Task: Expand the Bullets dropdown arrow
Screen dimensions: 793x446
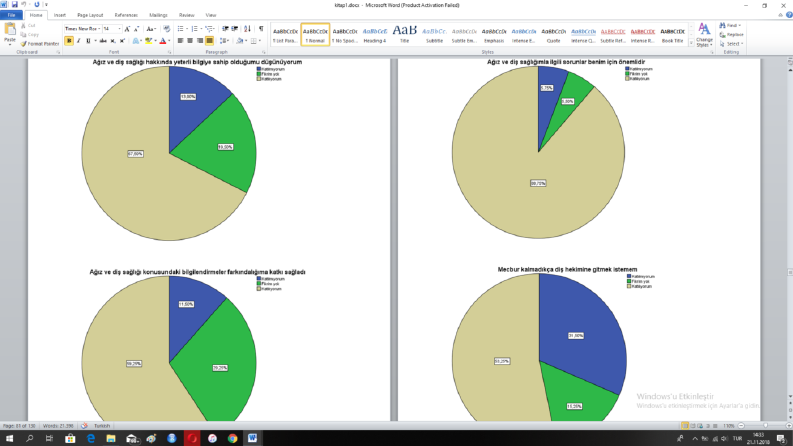Action: (x=187, y=29)
